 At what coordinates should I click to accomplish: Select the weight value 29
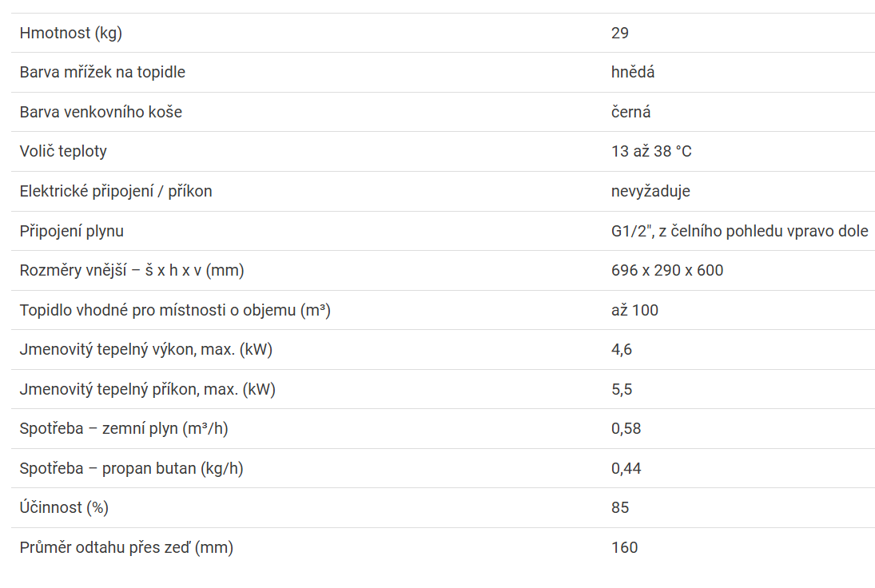click(620, 33)
